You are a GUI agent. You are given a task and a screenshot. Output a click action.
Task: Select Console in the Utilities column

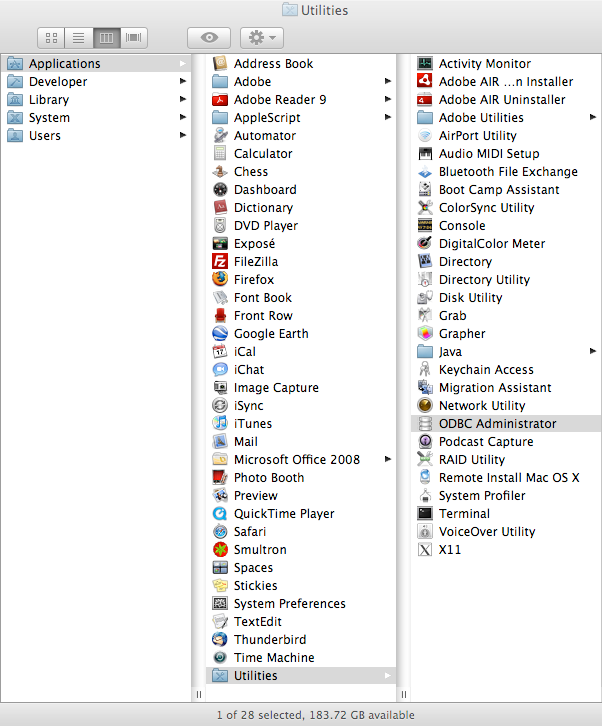coord(506,225)
